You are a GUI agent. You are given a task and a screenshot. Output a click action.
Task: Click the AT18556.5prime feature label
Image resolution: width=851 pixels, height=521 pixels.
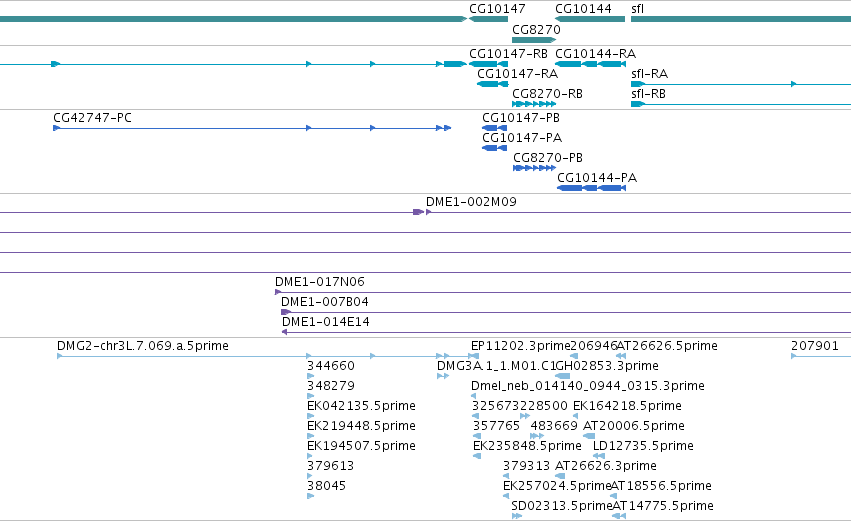click(661, 486)
